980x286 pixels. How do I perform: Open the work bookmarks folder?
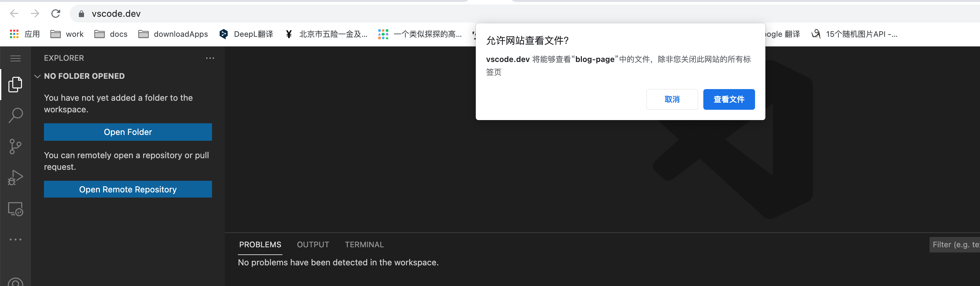tap(67, 34)
